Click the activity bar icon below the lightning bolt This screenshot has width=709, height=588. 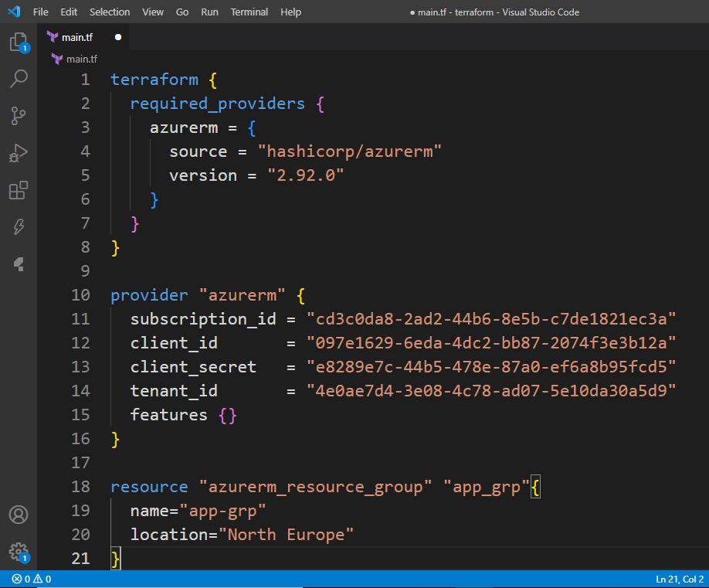pos(18,264)
